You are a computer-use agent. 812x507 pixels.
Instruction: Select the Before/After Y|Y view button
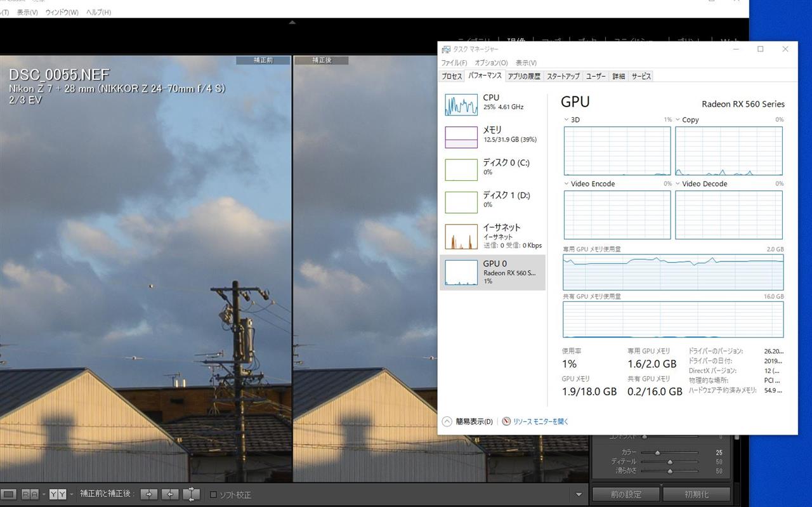coord(58,494)
